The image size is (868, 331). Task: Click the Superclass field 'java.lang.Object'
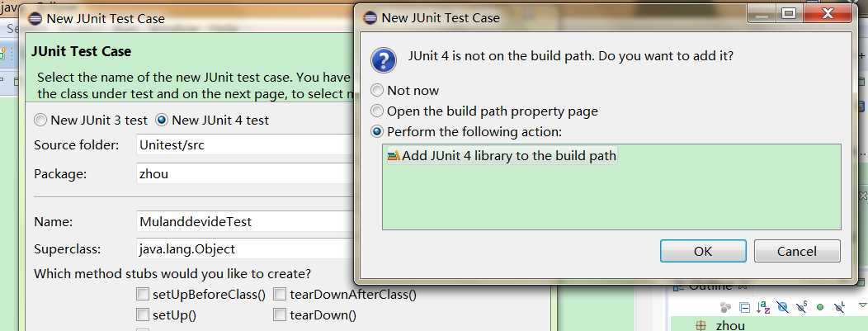245,248
